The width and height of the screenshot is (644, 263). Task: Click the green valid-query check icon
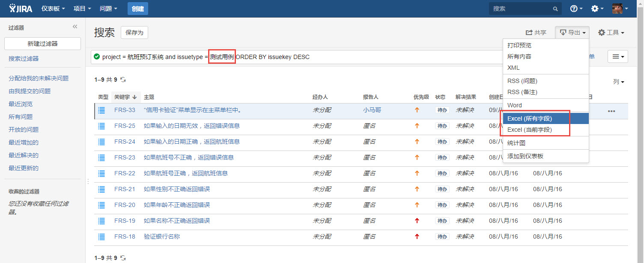pos(97,56)
